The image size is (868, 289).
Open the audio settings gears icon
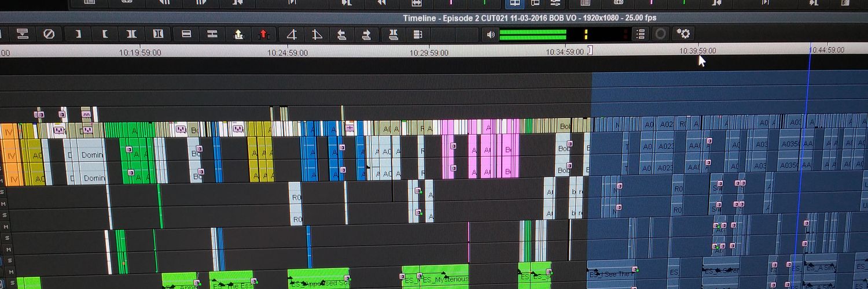click(x=683, y=34)
